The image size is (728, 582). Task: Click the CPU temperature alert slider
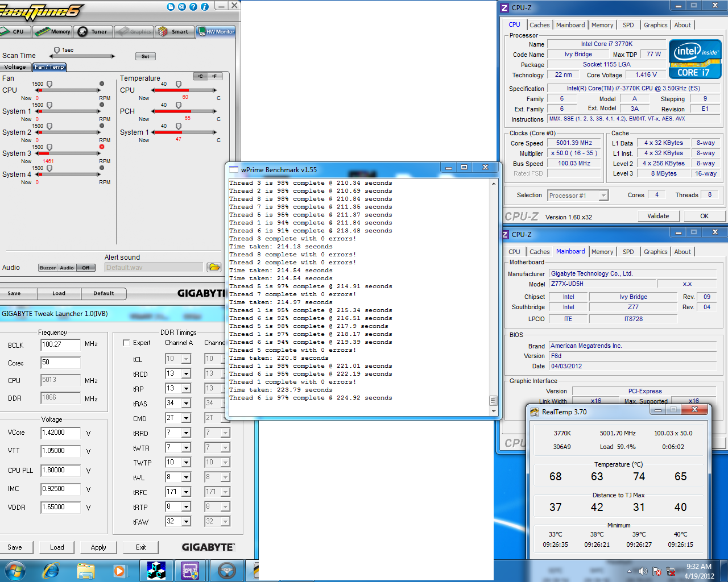[179, 85]
